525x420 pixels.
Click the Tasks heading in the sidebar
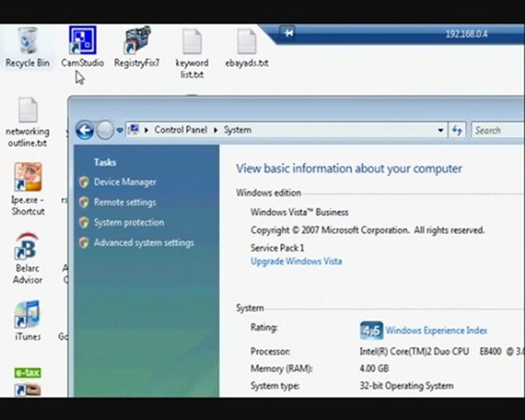point(105,162)
